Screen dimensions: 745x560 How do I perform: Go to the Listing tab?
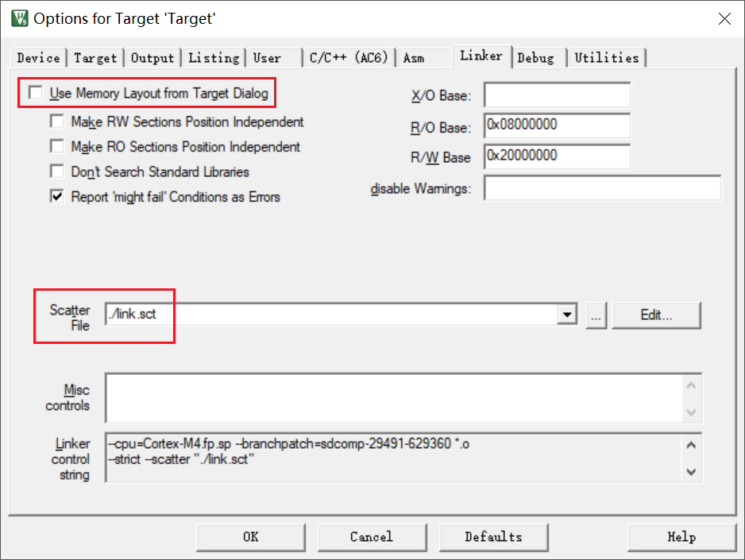[214, 58]
